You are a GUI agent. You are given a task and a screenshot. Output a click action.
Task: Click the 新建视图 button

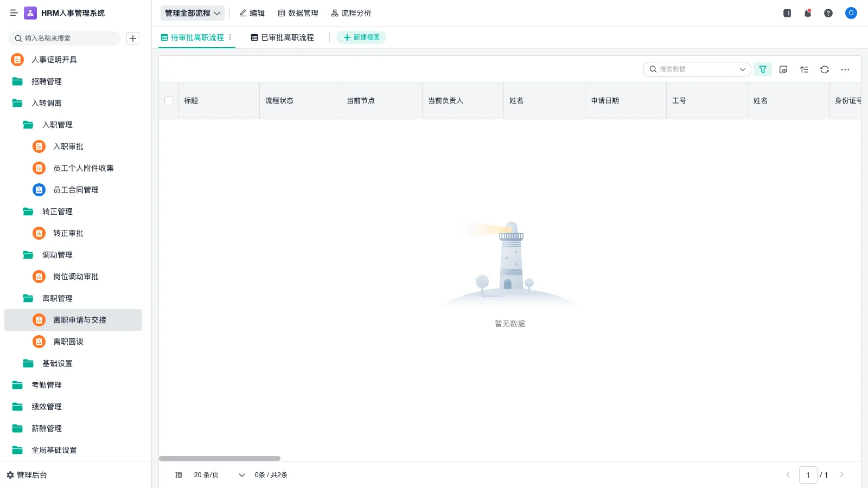361,37
